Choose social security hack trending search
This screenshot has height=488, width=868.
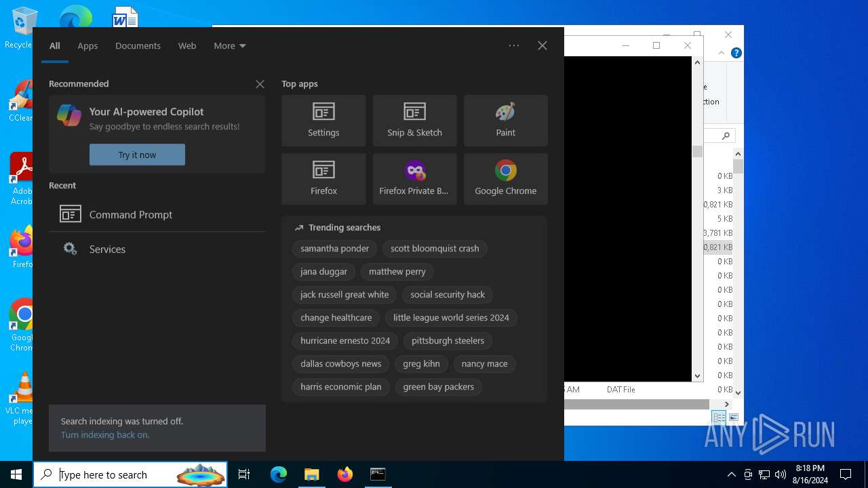[x=448, y=295]
